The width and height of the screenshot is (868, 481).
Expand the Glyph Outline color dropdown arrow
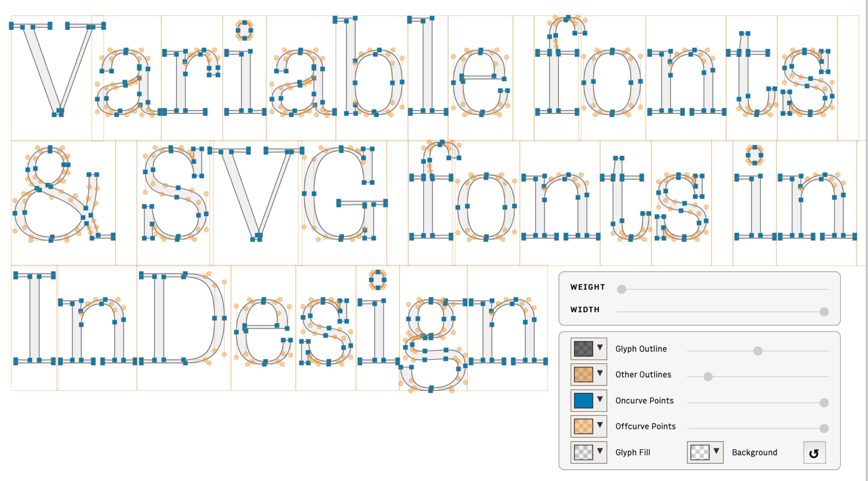[x=600, y=348]
